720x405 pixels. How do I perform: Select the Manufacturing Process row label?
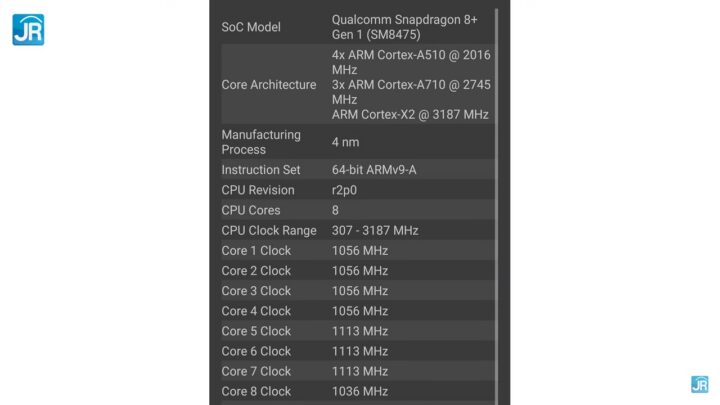(x=261, y=142)
